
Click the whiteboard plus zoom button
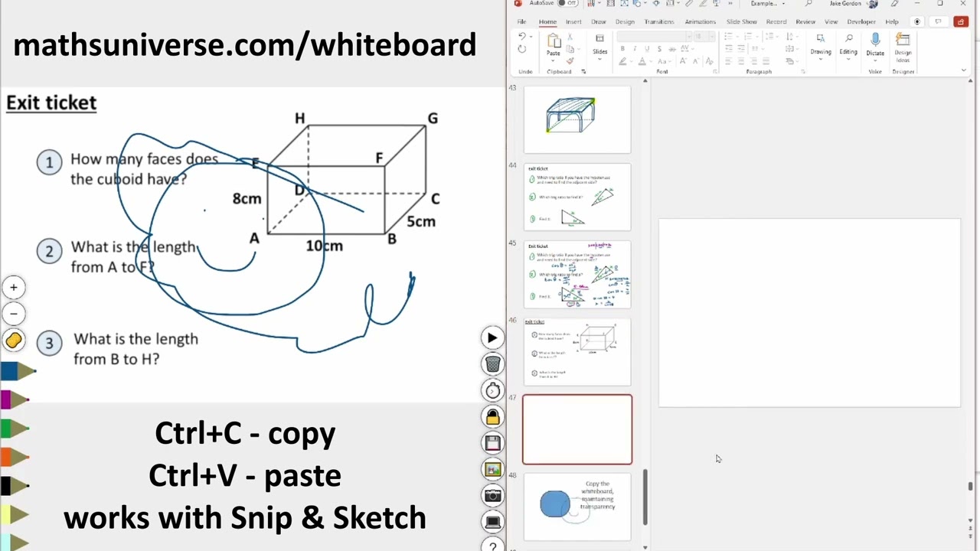point(13,288)
